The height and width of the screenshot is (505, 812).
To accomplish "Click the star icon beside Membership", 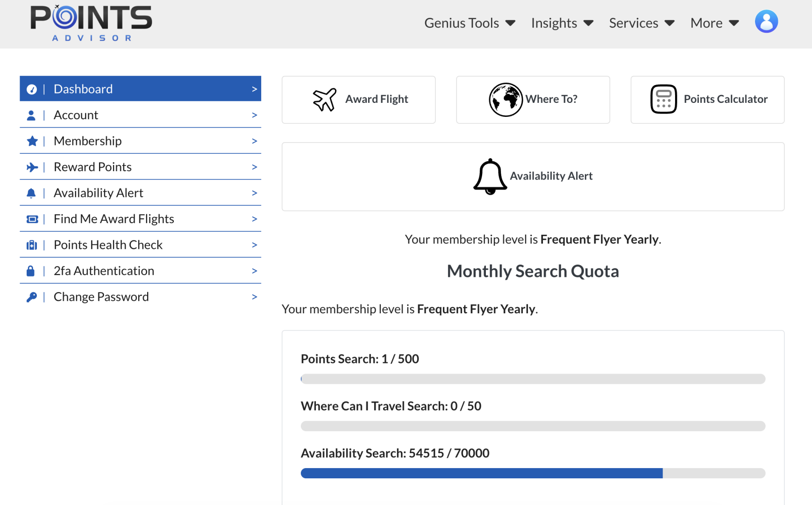I will (x=32, y=141).
